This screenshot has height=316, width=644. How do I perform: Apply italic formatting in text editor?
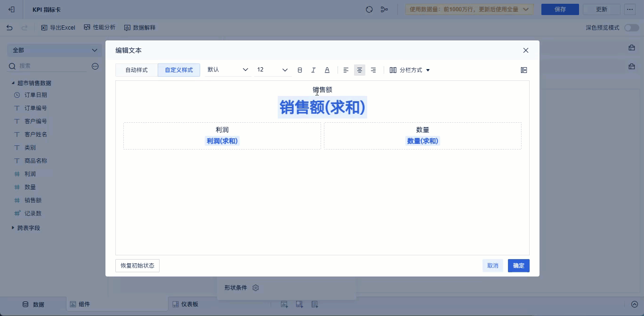(x=313, y=70)
